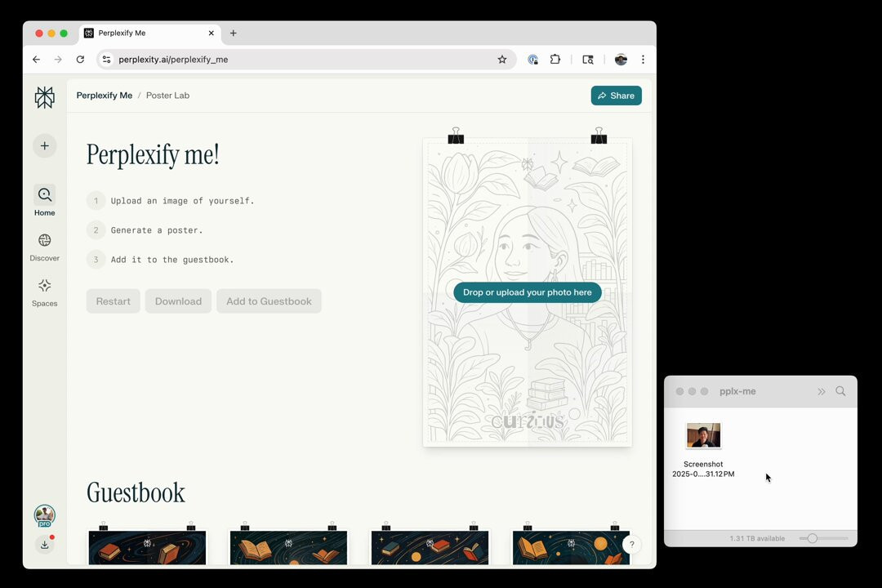The height and width of the screenshot is (588, 882).
Task: Open the pro profile avatar in sidebar
Action: 44,515
